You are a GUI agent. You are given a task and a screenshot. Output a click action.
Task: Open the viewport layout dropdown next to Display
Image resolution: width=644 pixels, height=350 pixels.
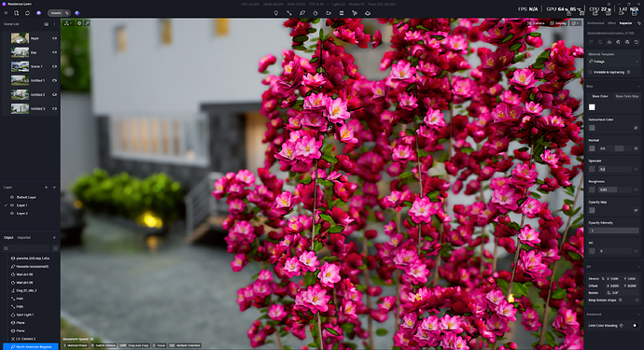click(576, 23)
